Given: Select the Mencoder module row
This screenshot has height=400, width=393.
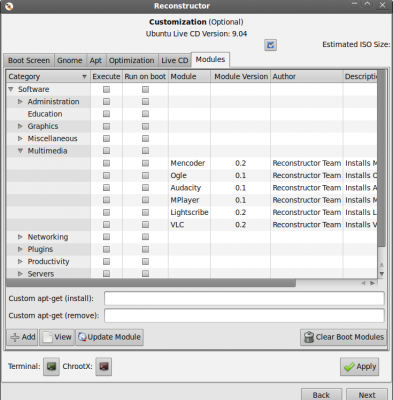Looking at the screenshot, I should click(192, 163).
